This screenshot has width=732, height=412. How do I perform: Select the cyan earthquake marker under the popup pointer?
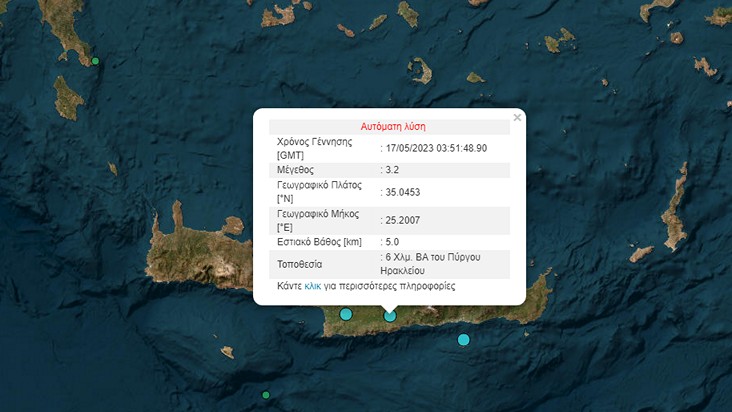tap(390, 316)
